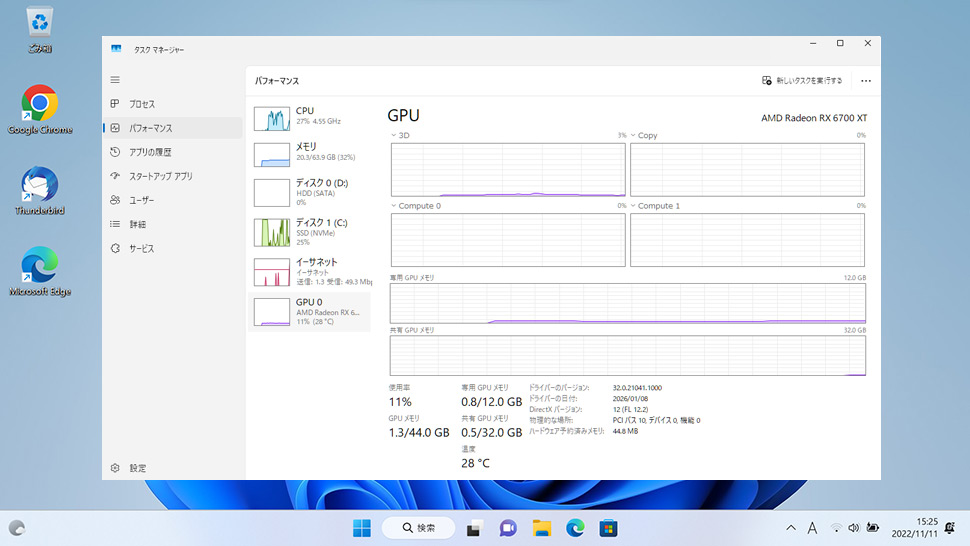The width and height of the screenshot is (970, 546).
Task: Open Recycle Bin on the desktop
Action: coord(40,28)
